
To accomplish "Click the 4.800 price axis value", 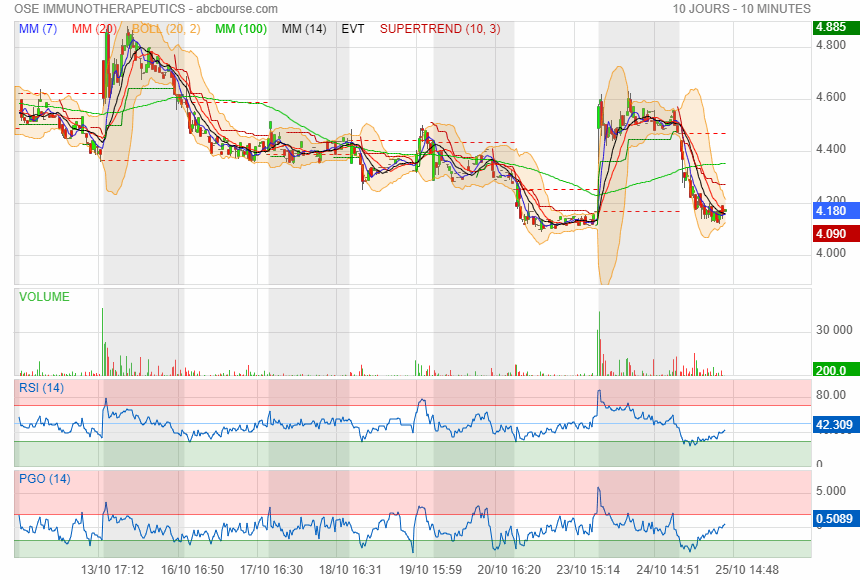I will [831, 45].
